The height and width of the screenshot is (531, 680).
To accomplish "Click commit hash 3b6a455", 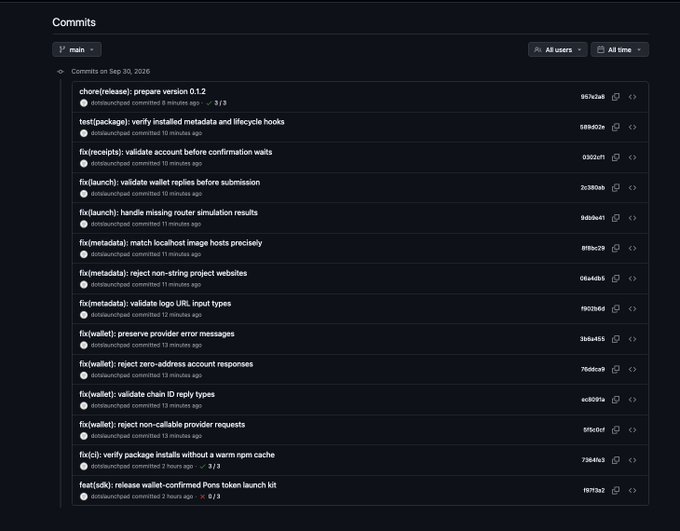I will pos(592,339).
